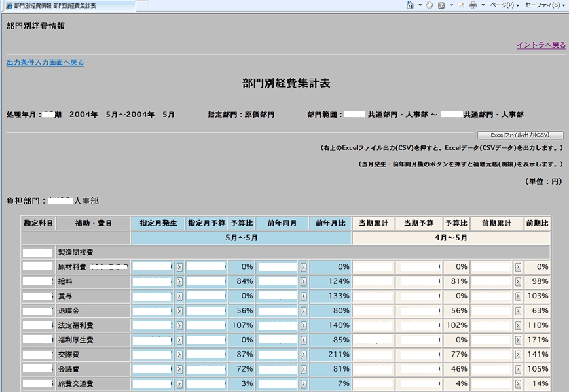This screenshot has width=569, height=392.
Task: Go back via 出力条件入力画面へ戻る link
Action: [x=45, y=62]
